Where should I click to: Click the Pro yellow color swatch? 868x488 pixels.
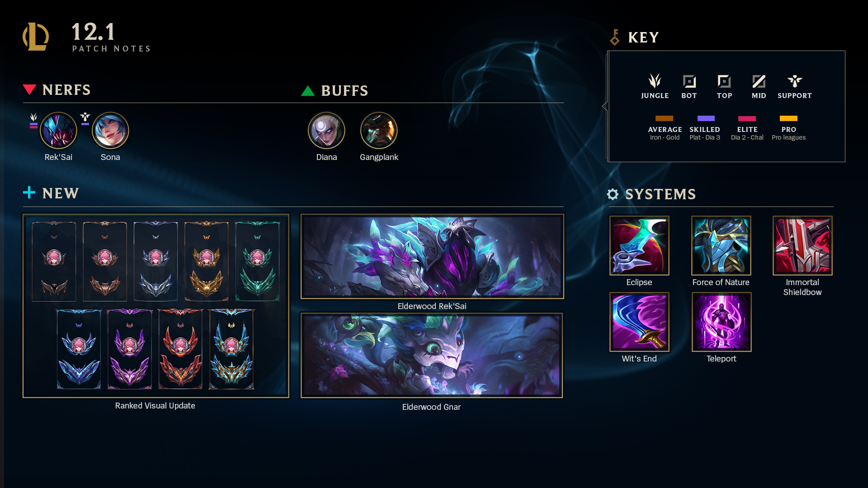pyautogui.click(x=788, y=118)
